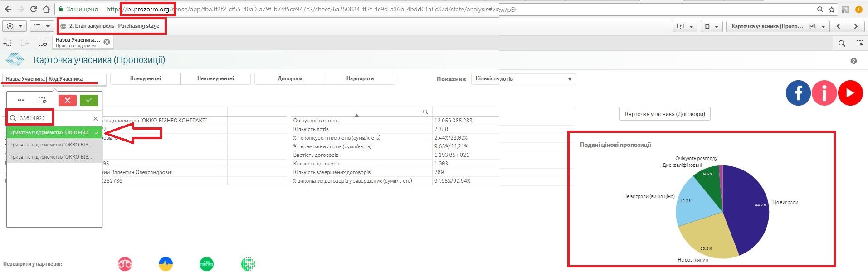The height and width of the screenshot is (272, 868).
Task: Open the sheet selector Карточка учасника dropdown
Action: (x=777, y=26)
